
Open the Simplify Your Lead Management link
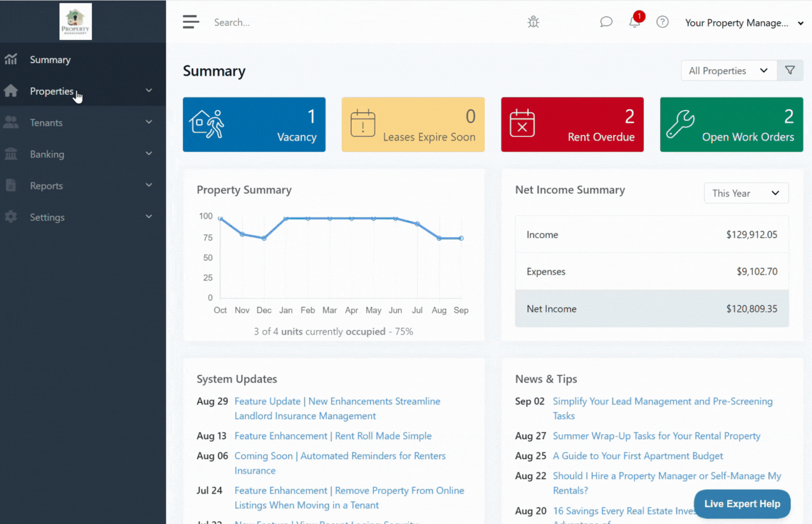click(x=663, y=409)
